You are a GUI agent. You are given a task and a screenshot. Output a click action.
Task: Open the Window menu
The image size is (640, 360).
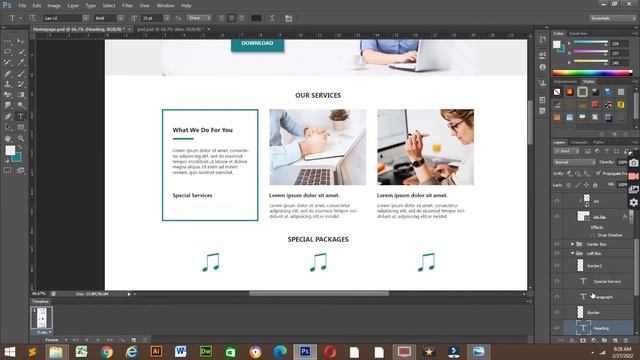coord(165,6)
